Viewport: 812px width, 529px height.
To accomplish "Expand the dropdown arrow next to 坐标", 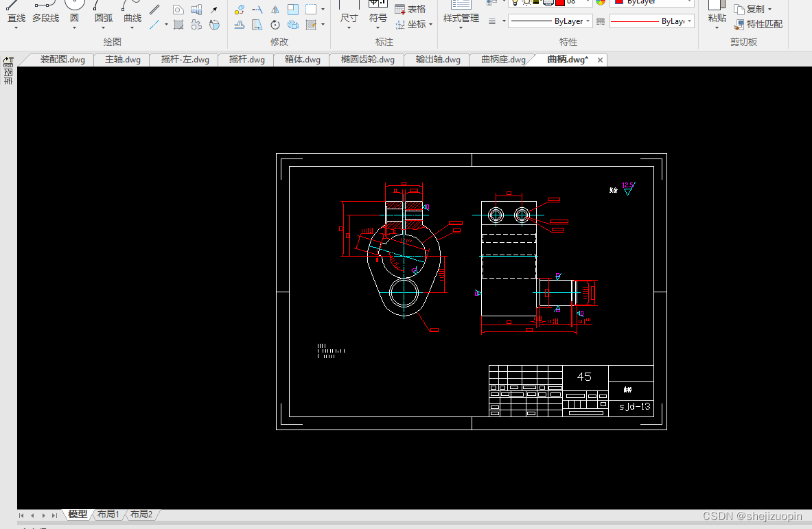I will coord(430,24).
